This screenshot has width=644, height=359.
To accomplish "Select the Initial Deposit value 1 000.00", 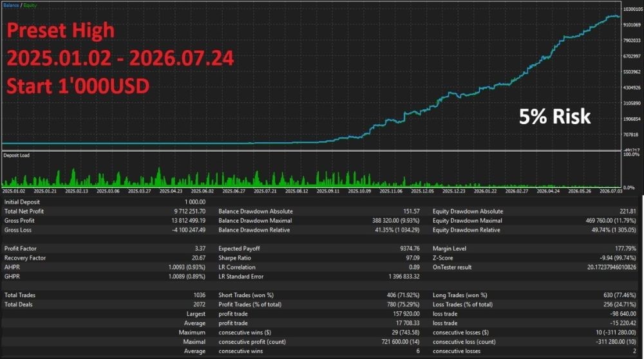I will coord(195,202).
